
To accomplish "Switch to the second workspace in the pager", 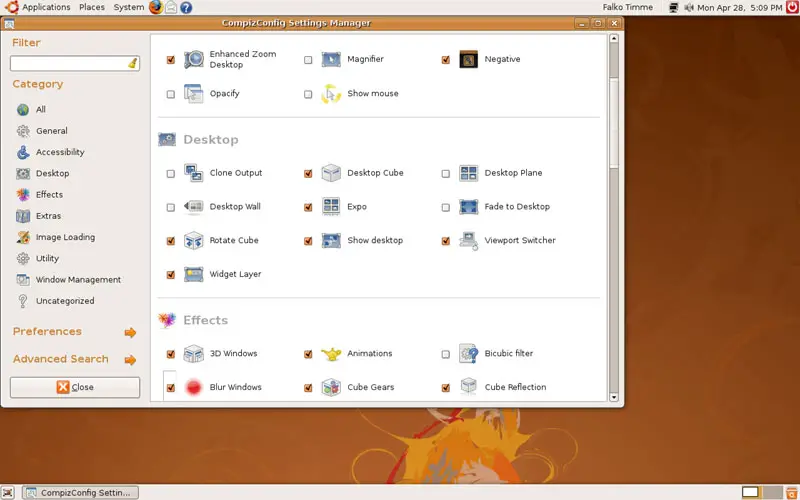I will (772, 492).
